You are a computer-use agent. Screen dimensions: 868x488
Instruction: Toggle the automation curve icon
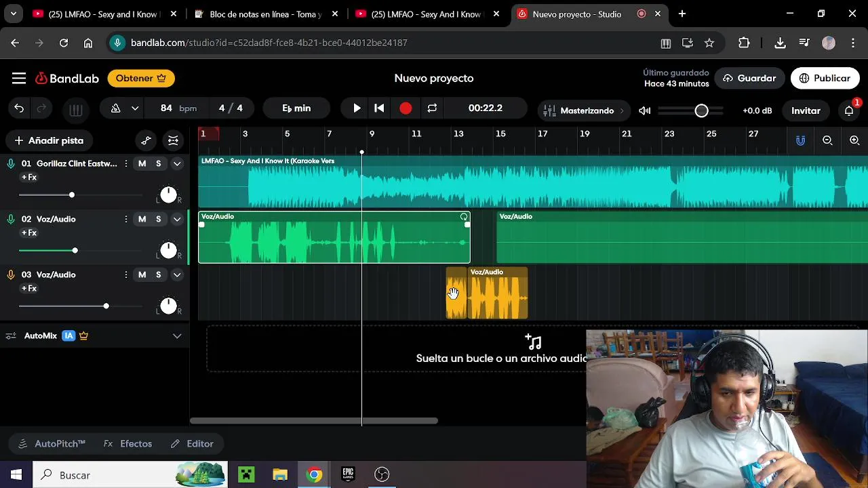click(146, 141)
